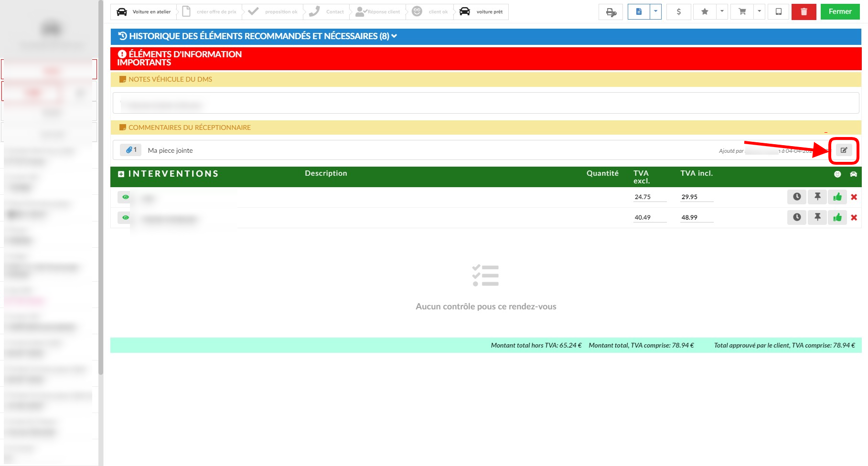Click the 'Montant total hors TVA: 65.24 €' text
Image resolution: width=868 pixels, height=466 pixels.
tap(536, 345)
